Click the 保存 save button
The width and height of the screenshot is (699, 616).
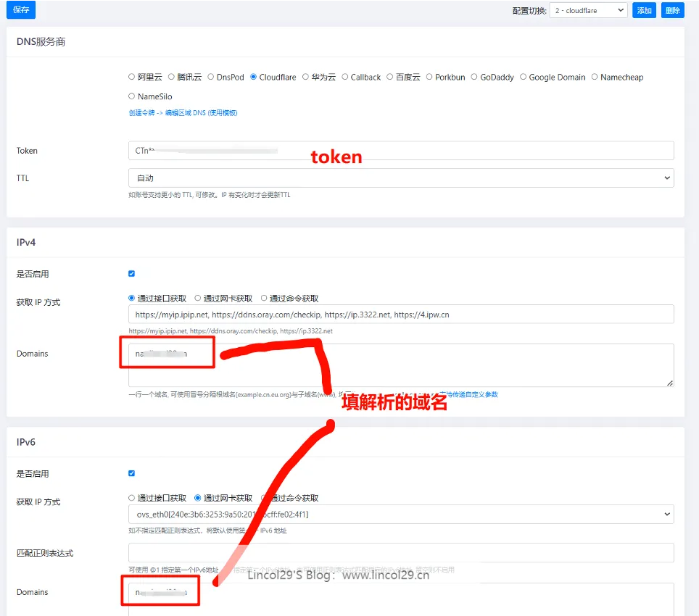tap(21, 10)
